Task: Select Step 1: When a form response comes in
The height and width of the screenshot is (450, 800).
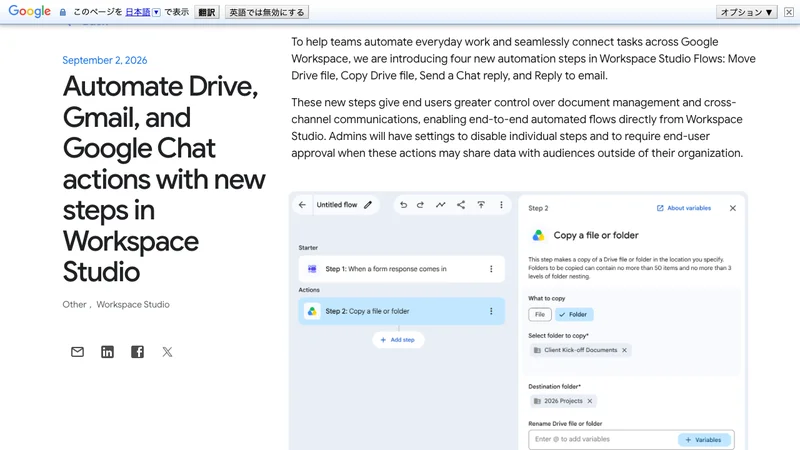Action: tap(402, 269)
